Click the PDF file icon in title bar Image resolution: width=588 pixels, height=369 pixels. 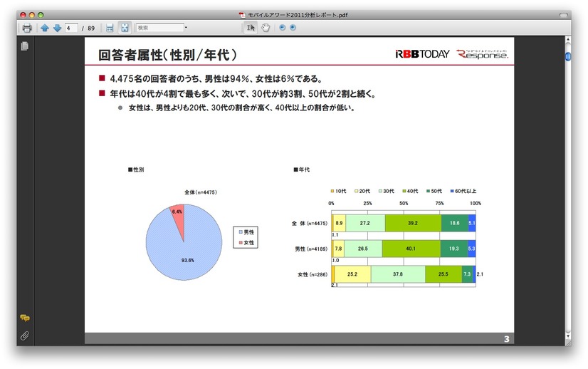(242, 15)
